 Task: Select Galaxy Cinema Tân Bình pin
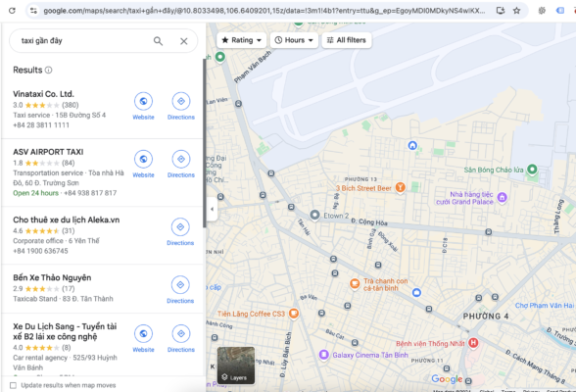pyautogui.click(x=323, y=355)
